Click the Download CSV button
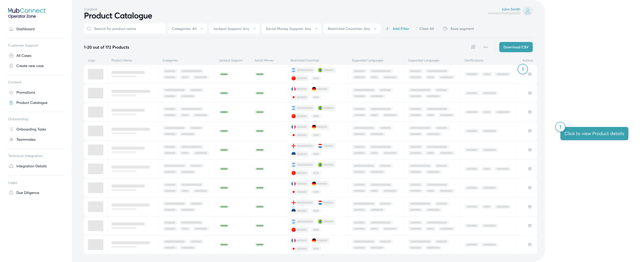The height and width of the screenshot is (262, 644). 515,47
